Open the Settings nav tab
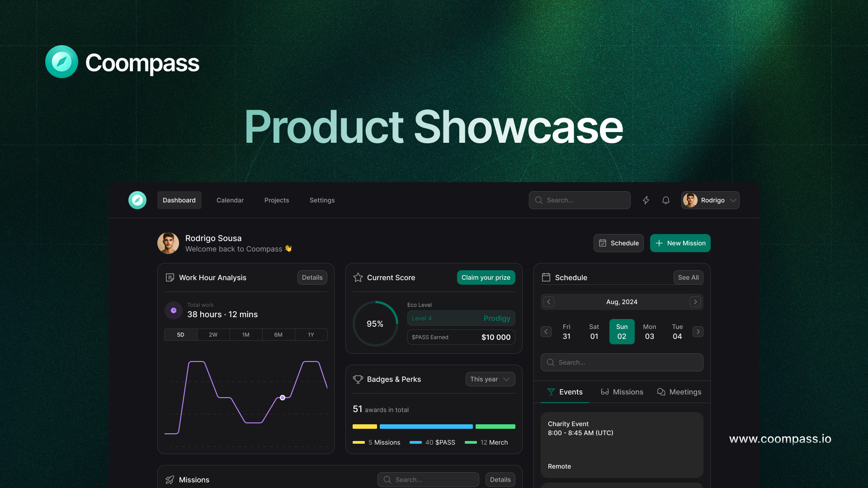Viewport: 868px width, 488px height. click(322, 200)
